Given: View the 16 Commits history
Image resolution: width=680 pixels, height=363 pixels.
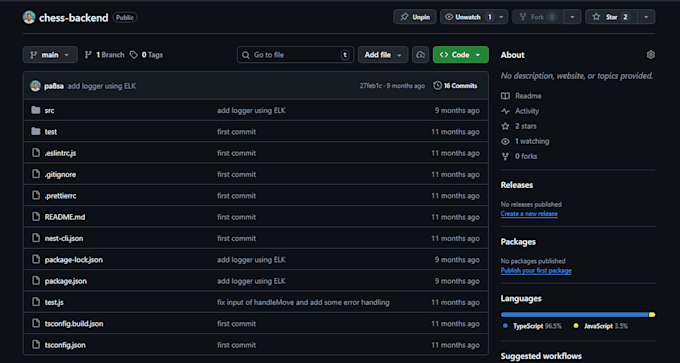Looking at the screenshot, I should coord(455,86).
